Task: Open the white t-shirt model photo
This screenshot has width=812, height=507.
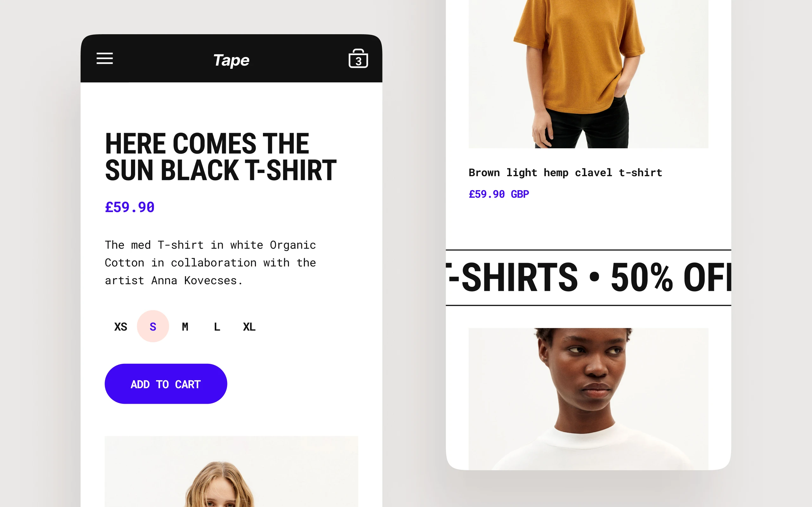Action: (x=588, y=399)
